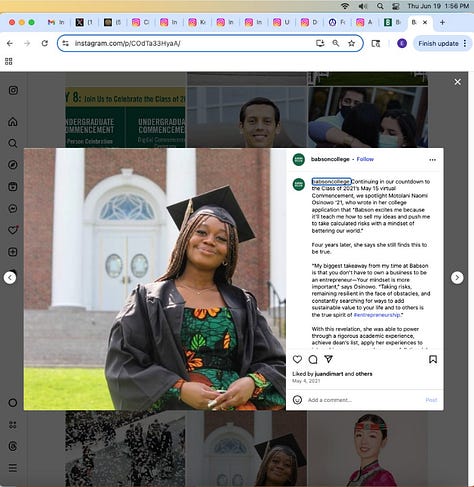This screenshot has width=474, height=487.
Task: Open Control Center in the menu bar
Action: 396,6
